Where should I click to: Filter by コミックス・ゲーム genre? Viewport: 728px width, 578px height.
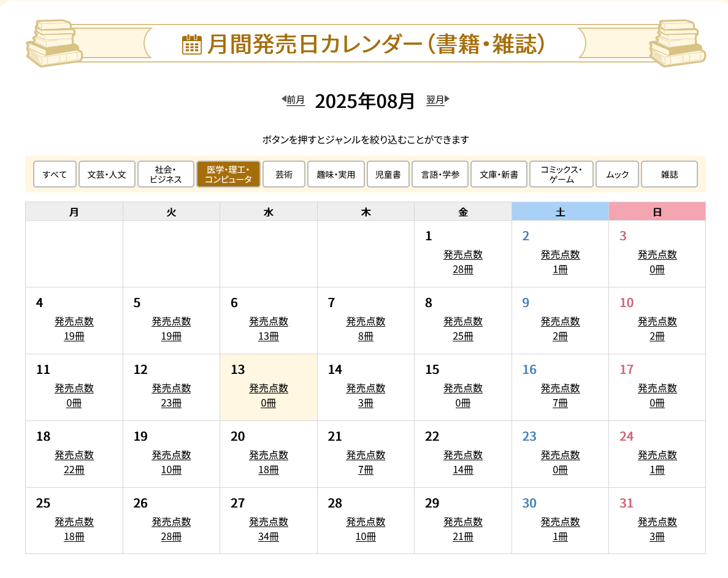tap(561, 174)
